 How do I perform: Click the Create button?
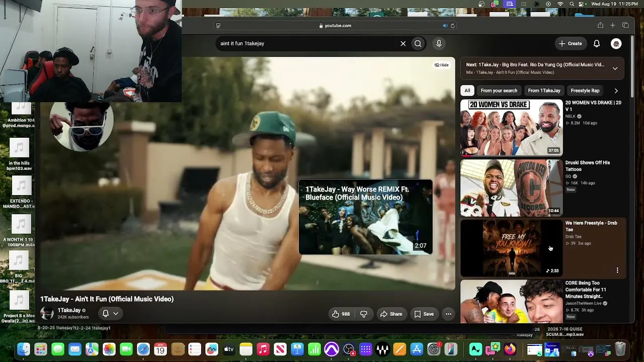tap(570, 44)
